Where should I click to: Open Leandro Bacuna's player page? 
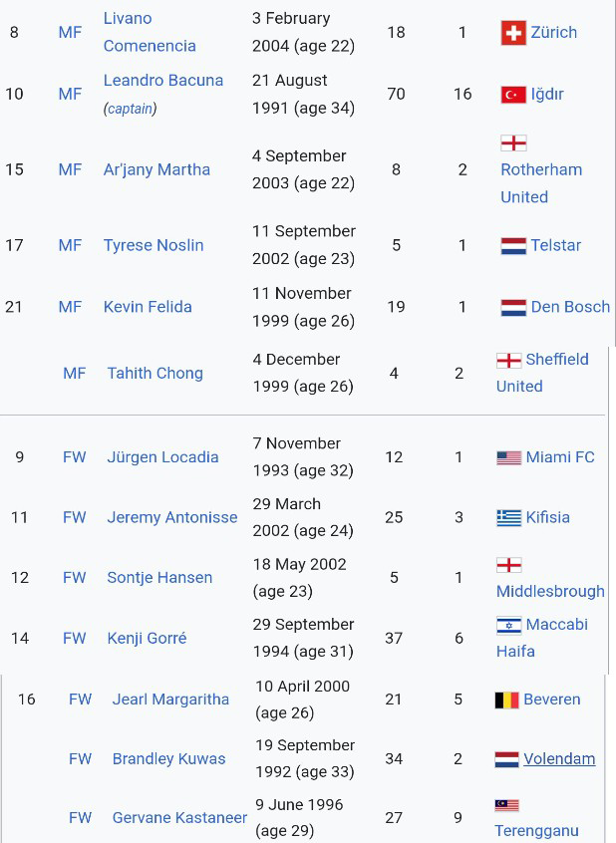coord(163,81)
